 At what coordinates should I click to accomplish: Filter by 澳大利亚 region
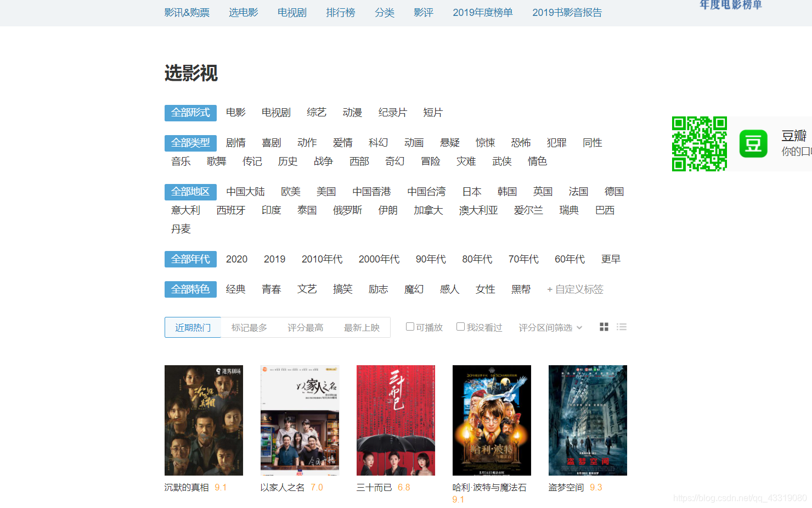coord(479,210)
